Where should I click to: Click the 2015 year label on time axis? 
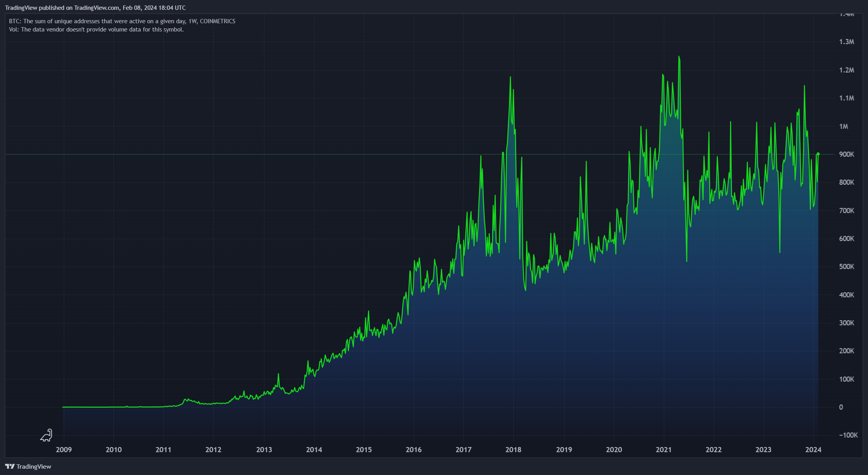[364, 449]
